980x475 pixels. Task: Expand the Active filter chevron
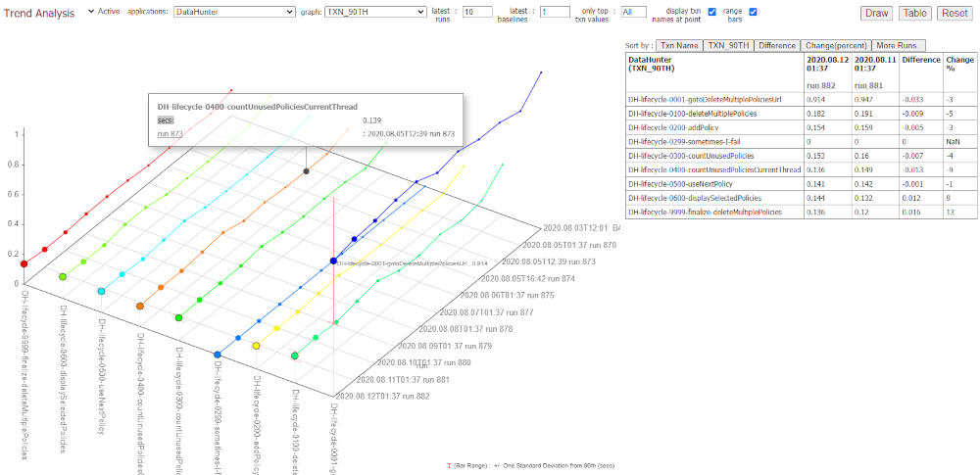click(x=91, y=11)
